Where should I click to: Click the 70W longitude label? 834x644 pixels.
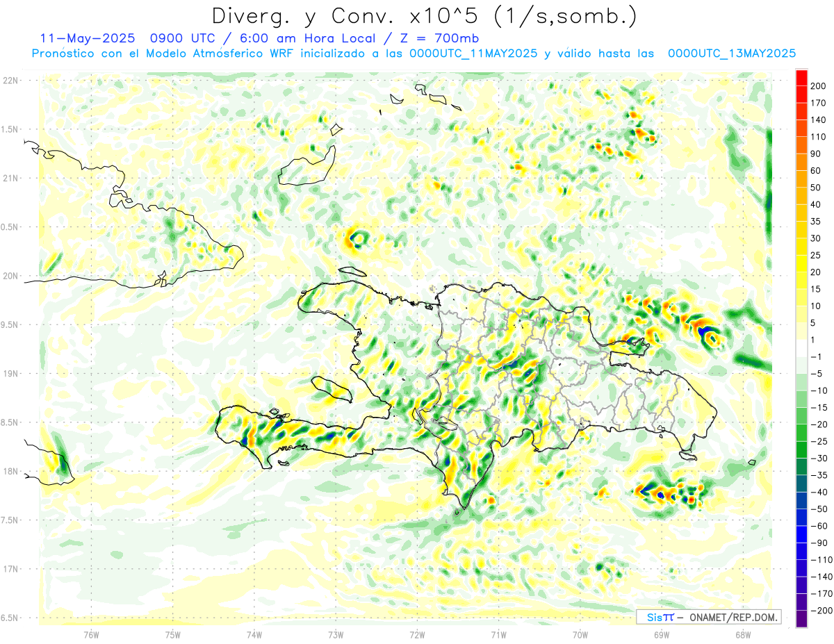[x=580, y=634]
